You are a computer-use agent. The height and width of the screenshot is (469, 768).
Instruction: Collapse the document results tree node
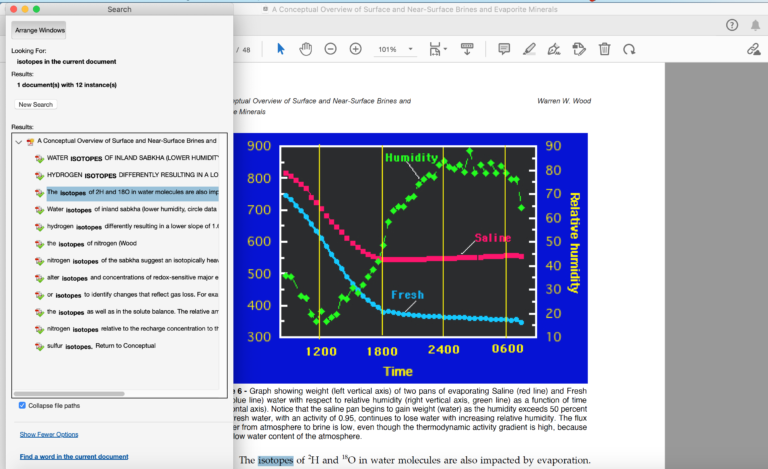[18, 141]
